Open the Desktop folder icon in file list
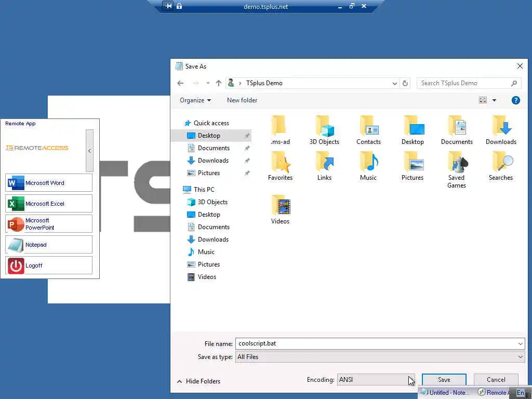The width and height of the screenshot is (532, 399). (413, 130)
